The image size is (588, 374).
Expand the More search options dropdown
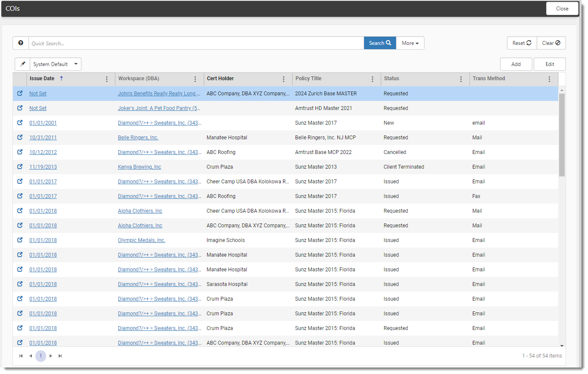[410, 43]
